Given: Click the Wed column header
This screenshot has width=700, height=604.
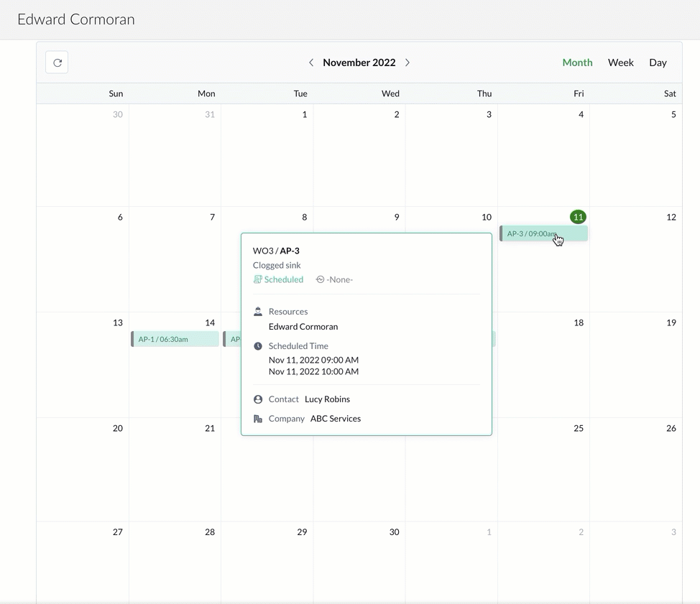Looking at the screenshot, I should [390, 93].
